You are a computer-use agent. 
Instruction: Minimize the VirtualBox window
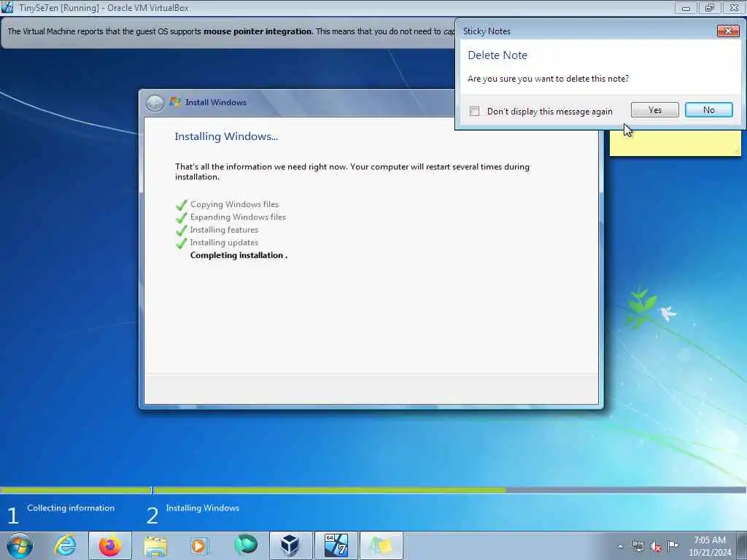(686, 7)
